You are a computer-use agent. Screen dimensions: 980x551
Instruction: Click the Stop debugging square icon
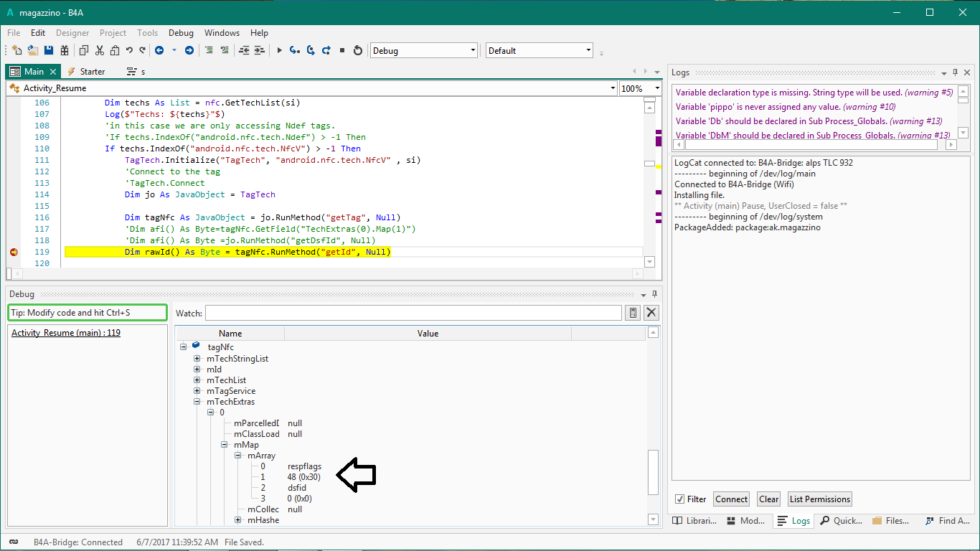coord(342,50)
